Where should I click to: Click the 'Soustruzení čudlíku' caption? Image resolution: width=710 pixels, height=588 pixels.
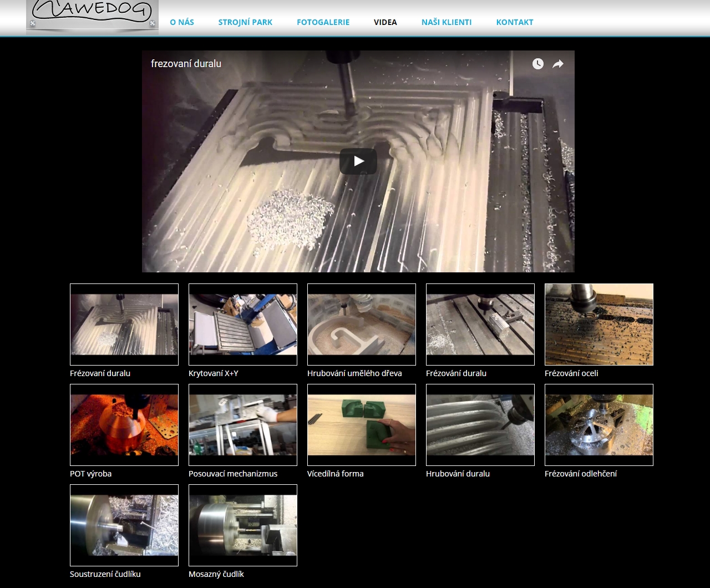(x=105, y=574)
